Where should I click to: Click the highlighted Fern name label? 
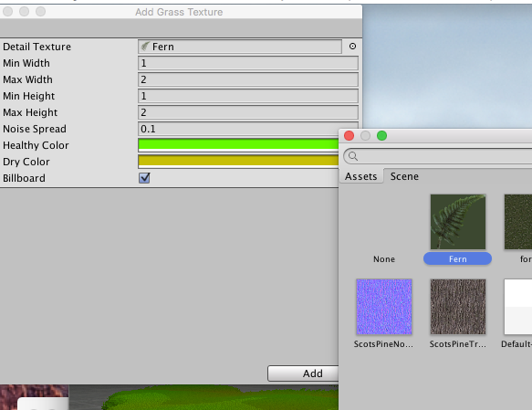[458, 259]
